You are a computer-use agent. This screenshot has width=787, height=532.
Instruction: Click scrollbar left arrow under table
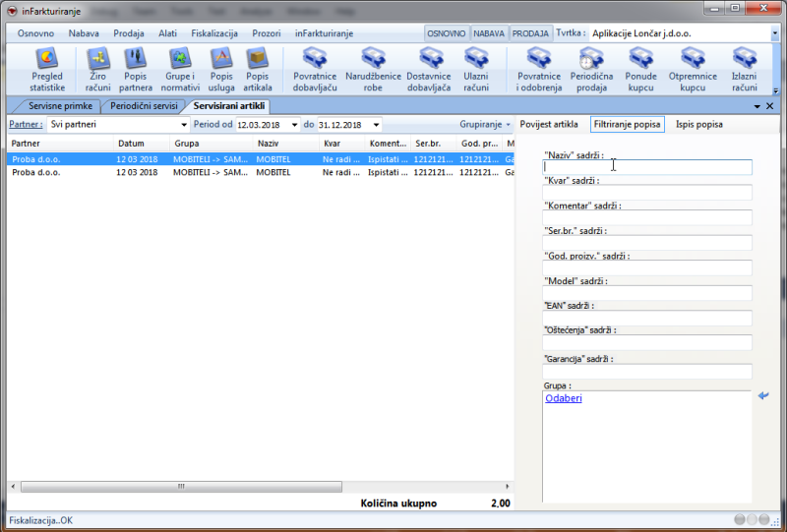click(x=13, y=487)
